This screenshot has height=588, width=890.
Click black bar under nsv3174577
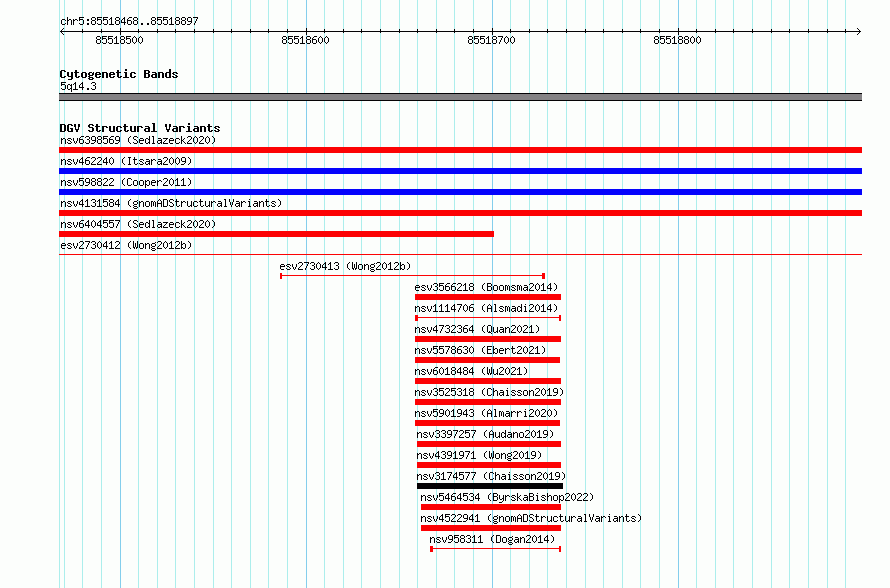click(x=490, y=486)
